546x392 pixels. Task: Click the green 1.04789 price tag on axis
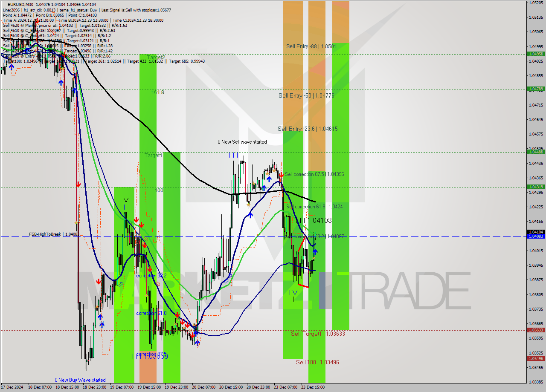(x=536, y=89)
